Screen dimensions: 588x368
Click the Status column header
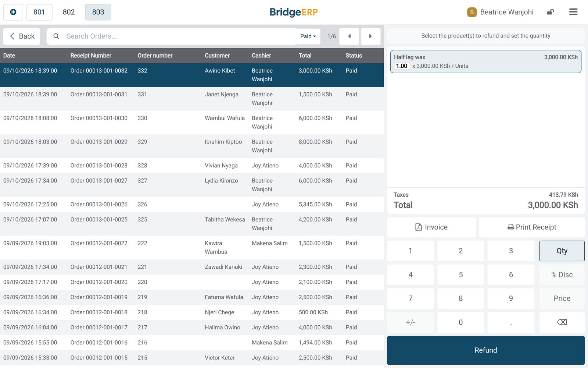click(354, 56)
